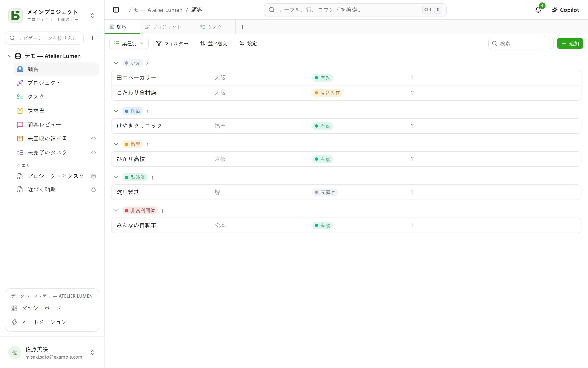Screen dimensions: 588x368
Task: Open the 並べ替え sort options
Action: pyautogui.click(x=214, y=43)
